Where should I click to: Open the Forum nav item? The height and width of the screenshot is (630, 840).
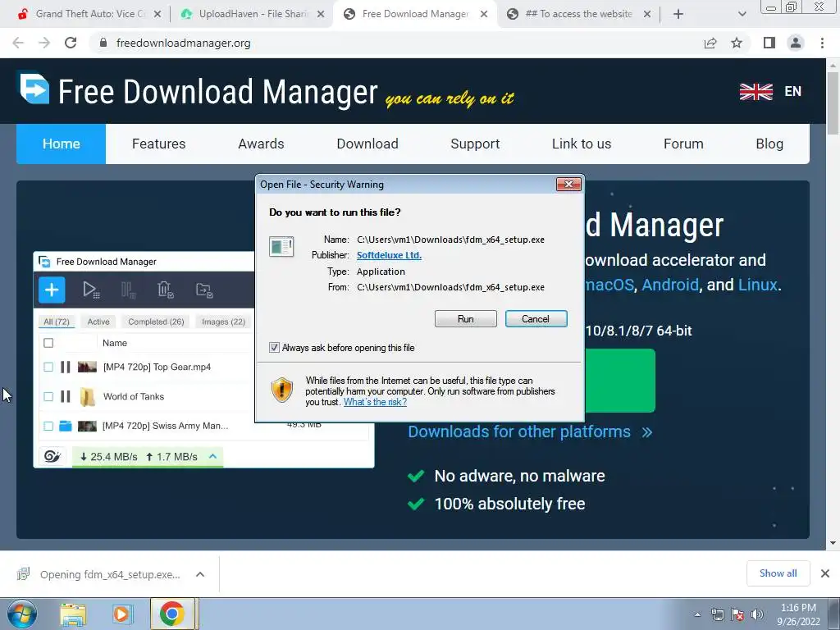[683, 144]
